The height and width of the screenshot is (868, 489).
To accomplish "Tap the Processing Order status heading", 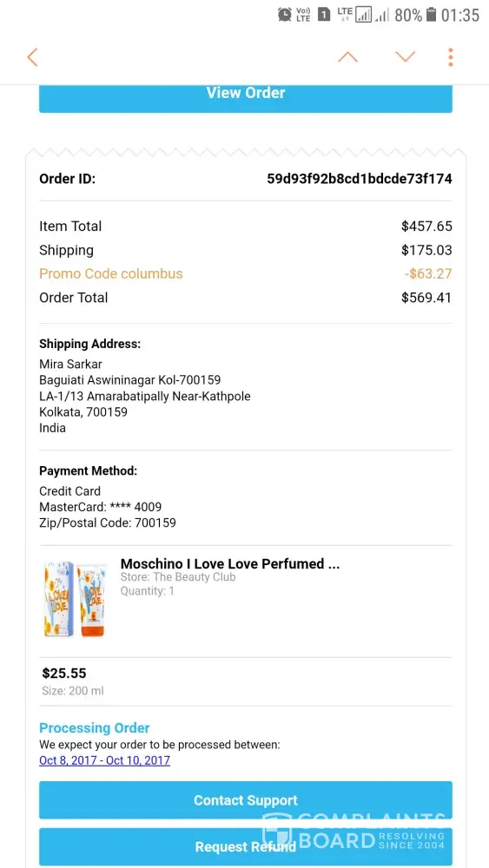I will tap(95, 728).
